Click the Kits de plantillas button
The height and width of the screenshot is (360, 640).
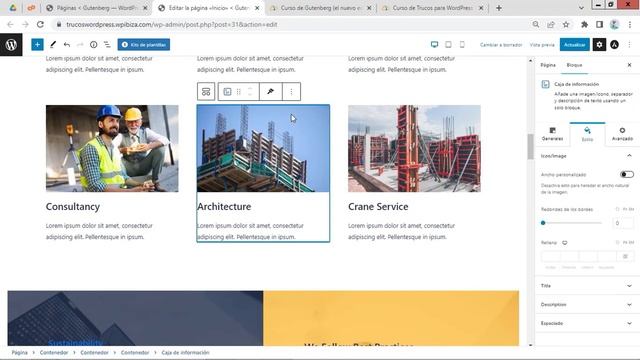(144, 44)
